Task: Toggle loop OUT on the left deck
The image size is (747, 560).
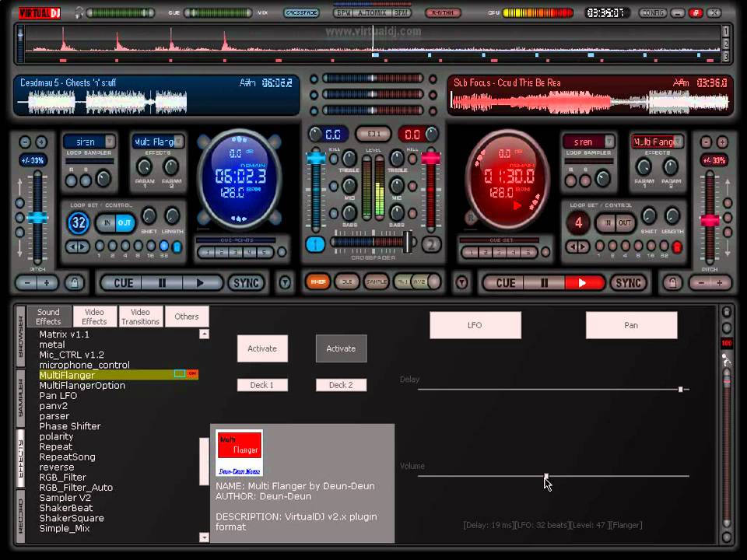Action: pos(124,222)
